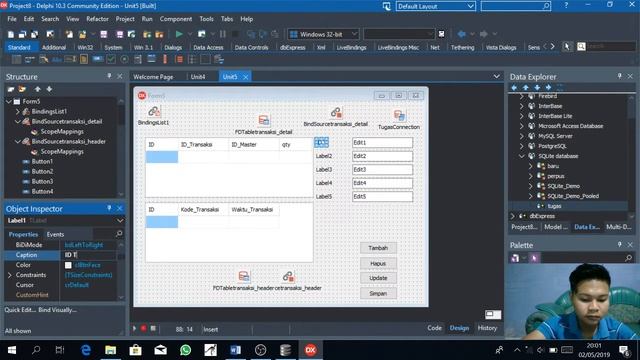Select the TRadioButton component in Standard palette

pos(124,60)
